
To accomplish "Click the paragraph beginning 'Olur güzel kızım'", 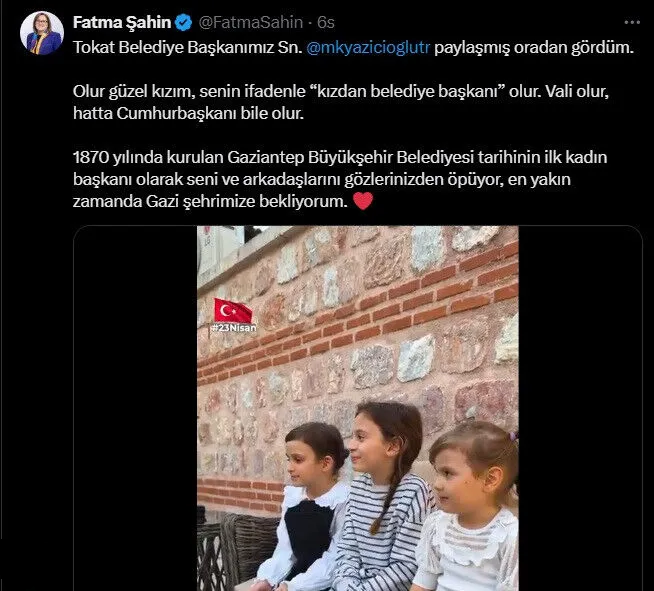I will pos(341,102).
